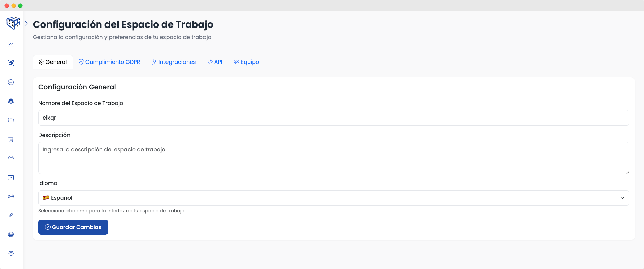Click the plus circle create icon
The width and height of the screenshot is (644, 269).
[x=11, y=82]
